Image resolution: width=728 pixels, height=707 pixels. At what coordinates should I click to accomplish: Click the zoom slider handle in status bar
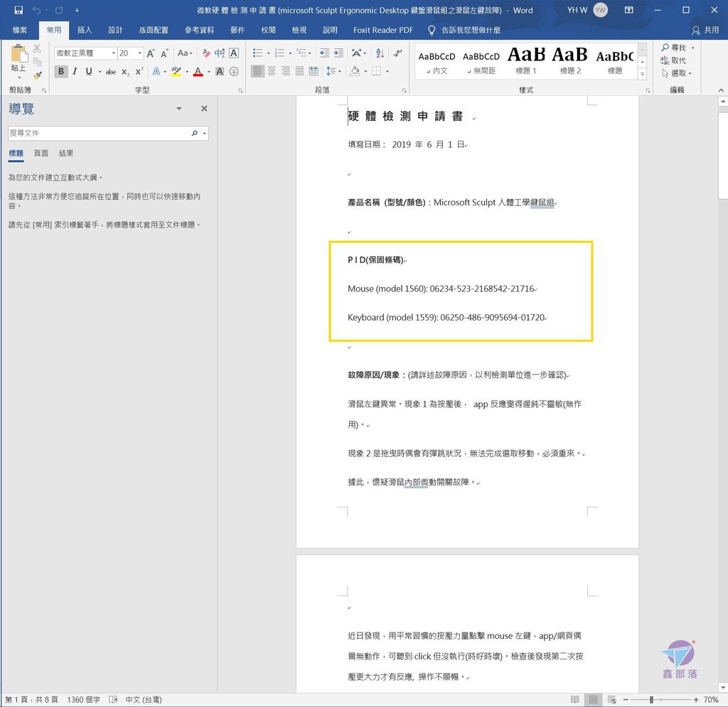point(651,700)
